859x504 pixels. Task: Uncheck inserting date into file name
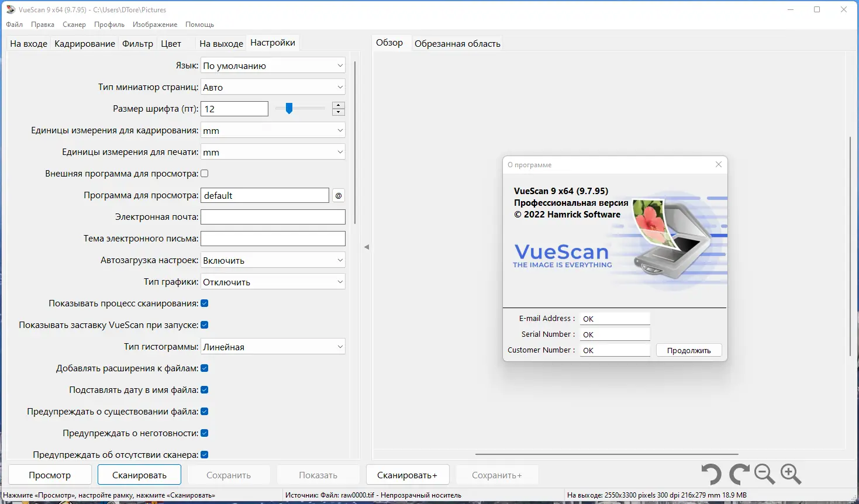coord(204,389)
